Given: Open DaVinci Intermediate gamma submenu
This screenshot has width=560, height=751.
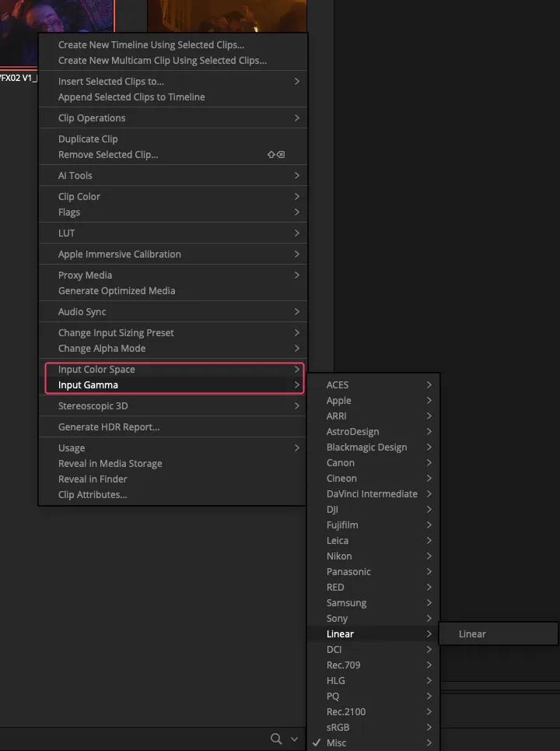Looking at the screenshot, I should (x=372, y=493).
